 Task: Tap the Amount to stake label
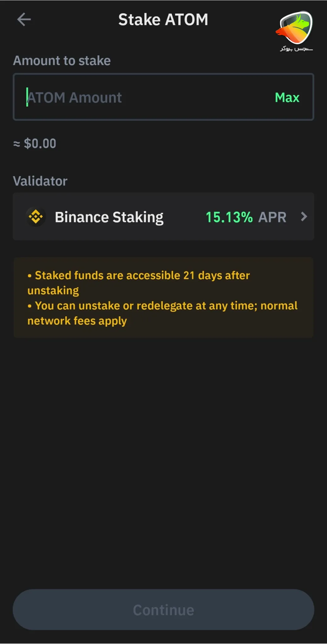coord(62,61)
